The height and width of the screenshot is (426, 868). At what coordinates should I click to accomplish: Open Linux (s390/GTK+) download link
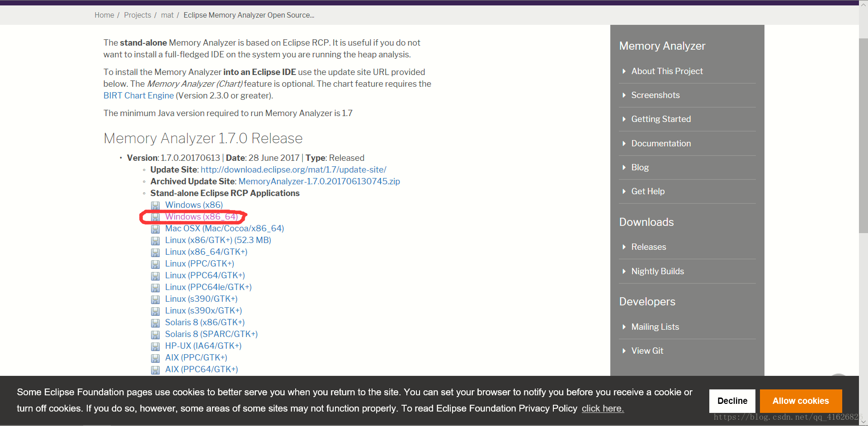point(201,299)
